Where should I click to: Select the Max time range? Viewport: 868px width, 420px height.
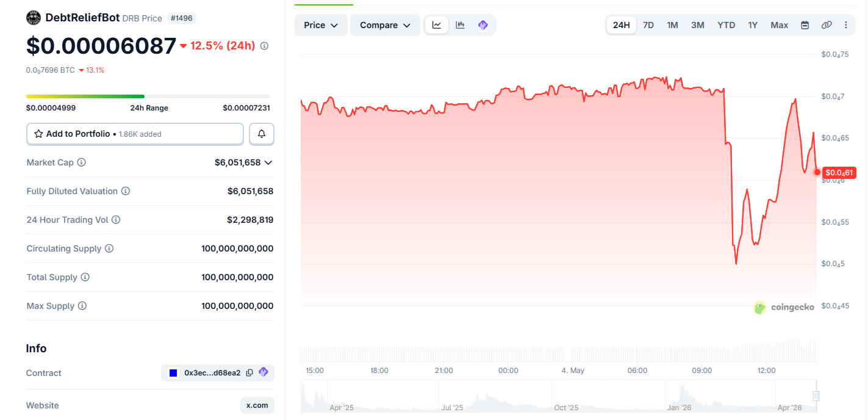pyautogui.click(x=780, y=25)
